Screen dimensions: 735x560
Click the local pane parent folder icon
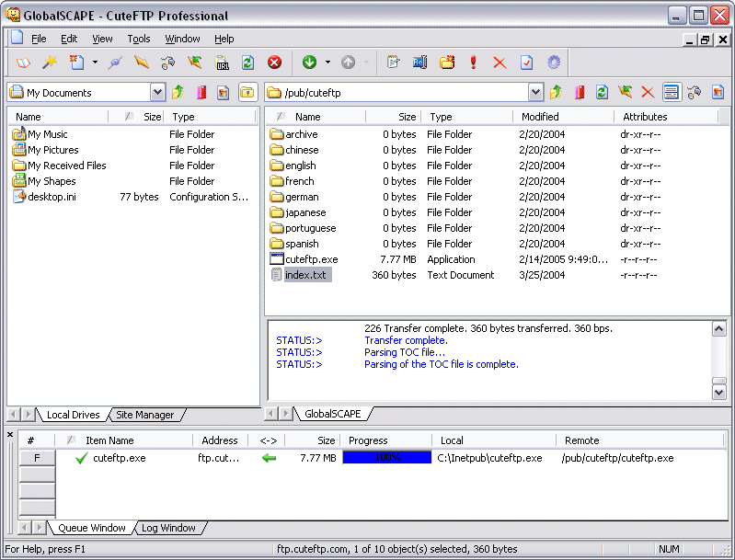[178, 92]
